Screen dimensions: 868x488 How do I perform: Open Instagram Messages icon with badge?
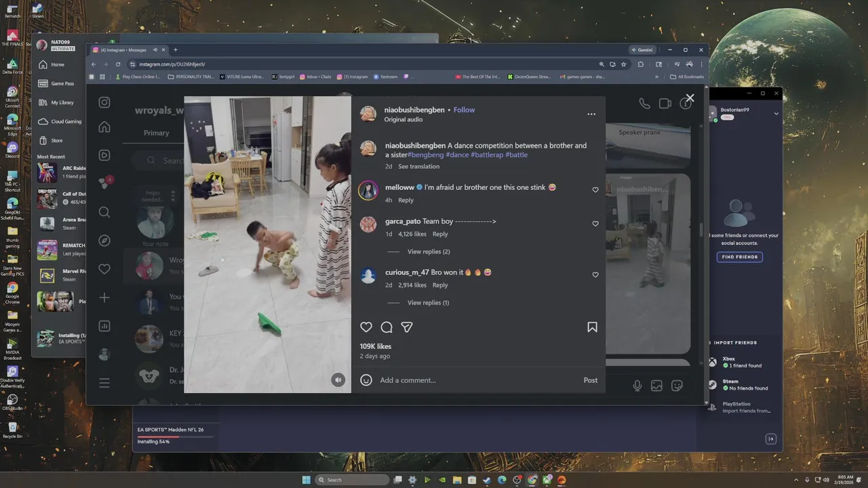[x=104, y=183]
